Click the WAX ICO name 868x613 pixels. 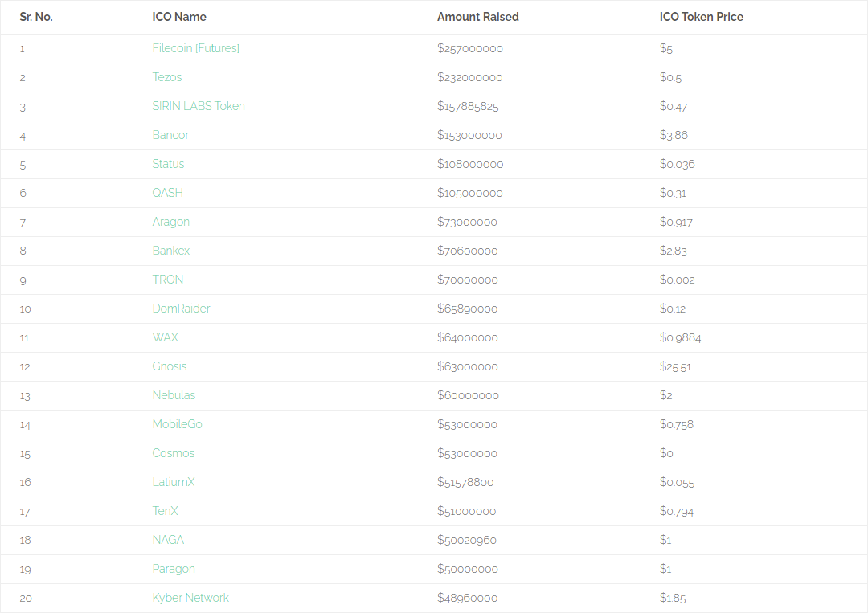[x=166, y=337]
